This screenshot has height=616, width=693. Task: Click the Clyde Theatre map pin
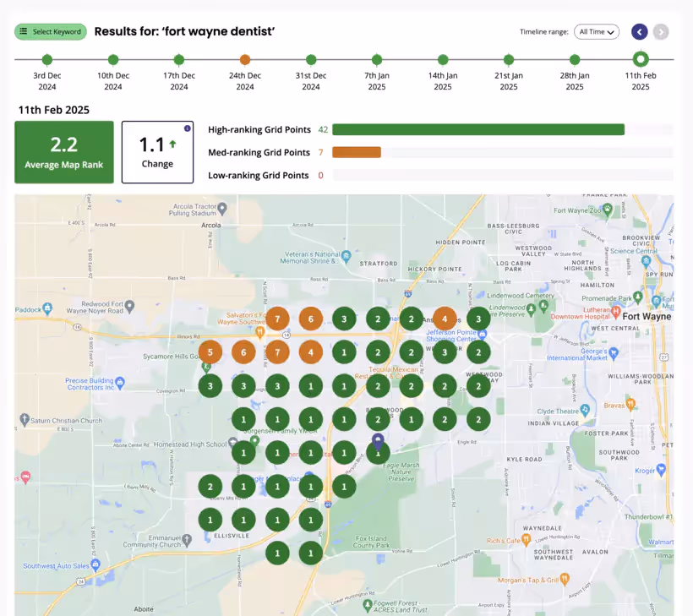585,410
